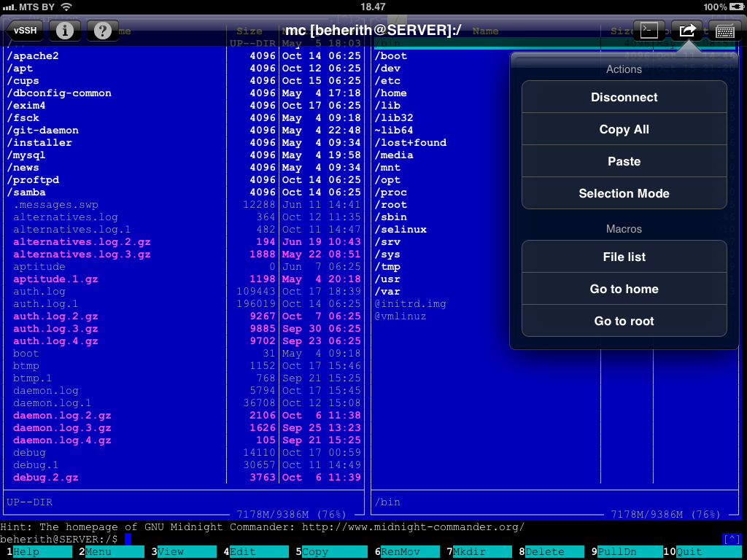Select auth.log.3.gz file
This screenshot has height=560, width=747.
184,329
